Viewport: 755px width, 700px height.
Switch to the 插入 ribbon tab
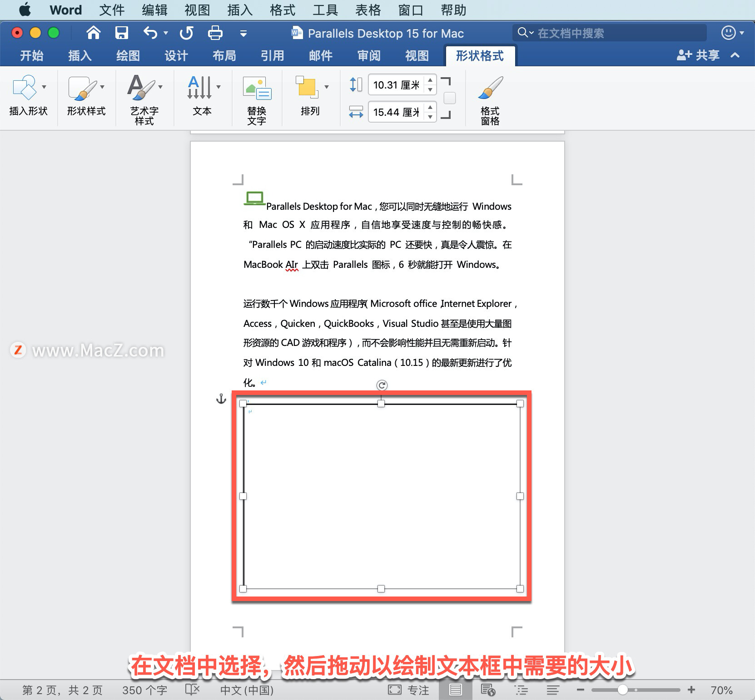coord(80,55)
